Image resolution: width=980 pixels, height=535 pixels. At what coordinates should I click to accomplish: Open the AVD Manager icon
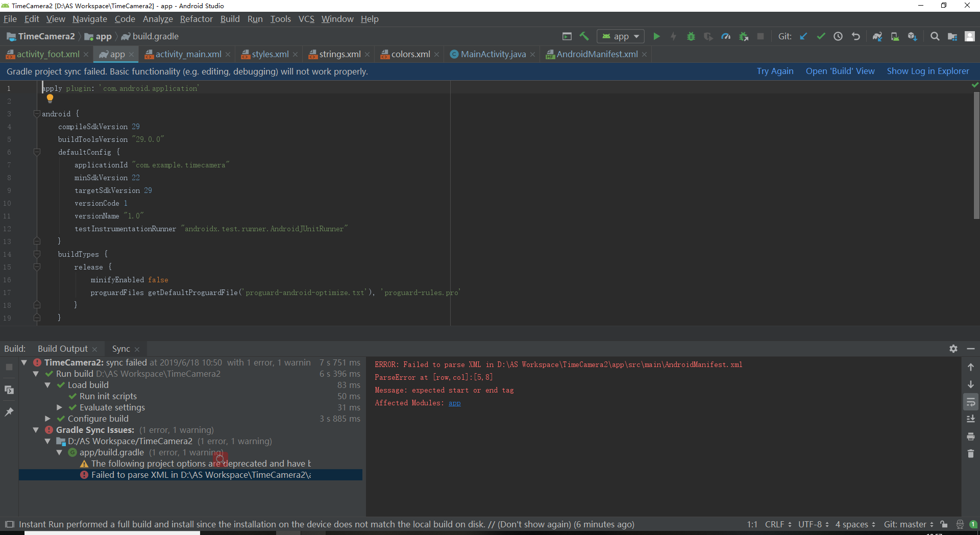click(895, 36)
